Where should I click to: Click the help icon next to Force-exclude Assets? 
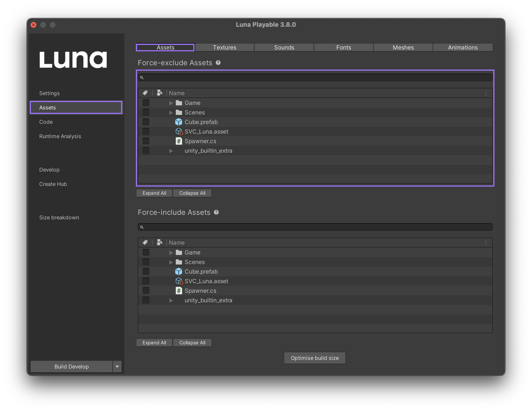point(218,63)
